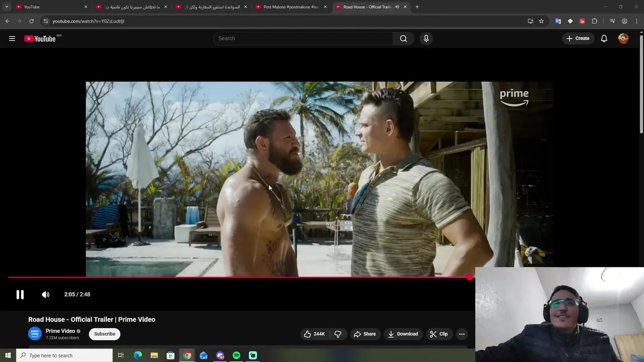Image resolution: width=644 pixels, height=362 pixels.
Task: Go to the YouTube home logo
Action: [x=40, y=39]
